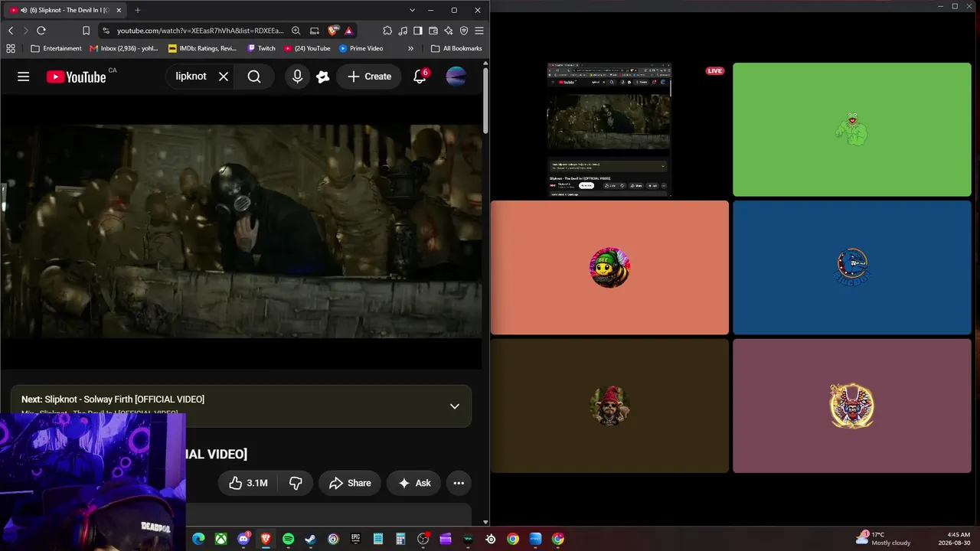Open the YouTube account avatar menu

click(456, 77)
